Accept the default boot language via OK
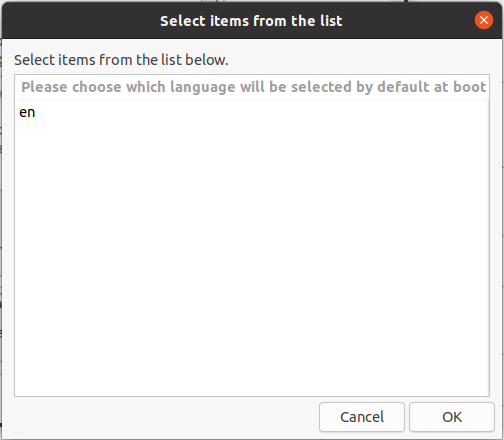Viewport: 504px width, 440px height. (452, 417)
